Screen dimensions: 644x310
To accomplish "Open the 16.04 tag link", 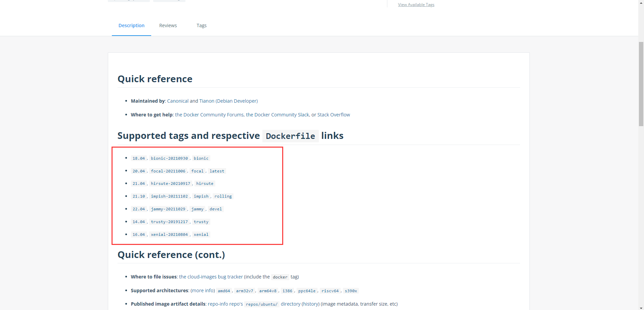I will pos(139,235).
